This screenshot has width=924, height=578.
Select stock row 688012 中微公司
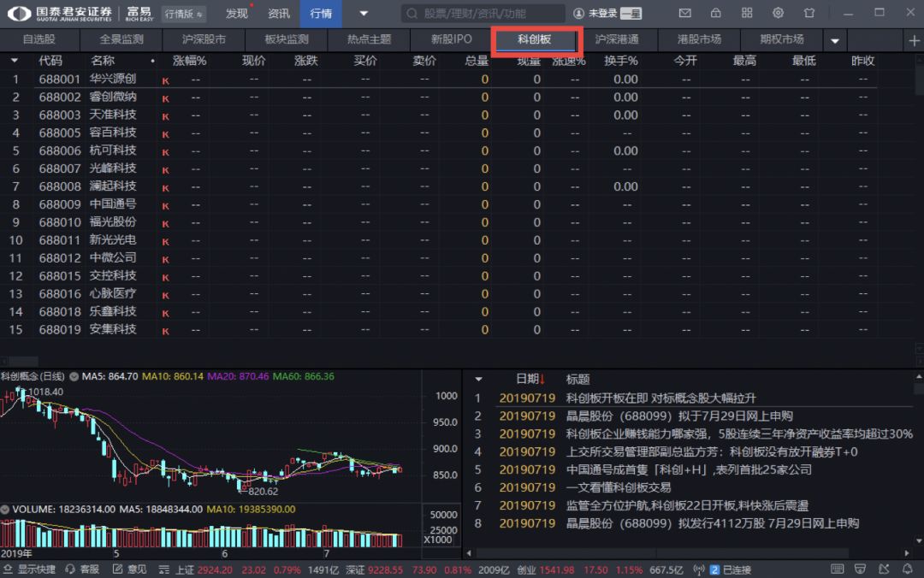coord(438,259)
